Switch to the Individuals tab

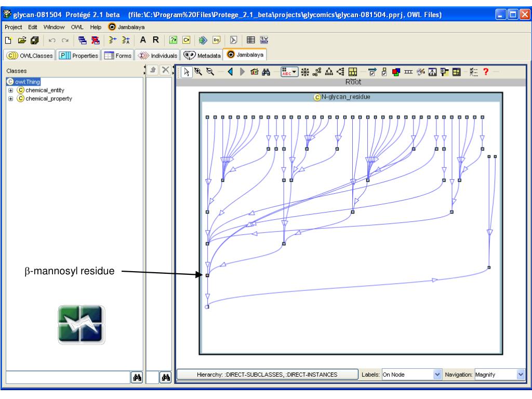[x=157, y=55]
